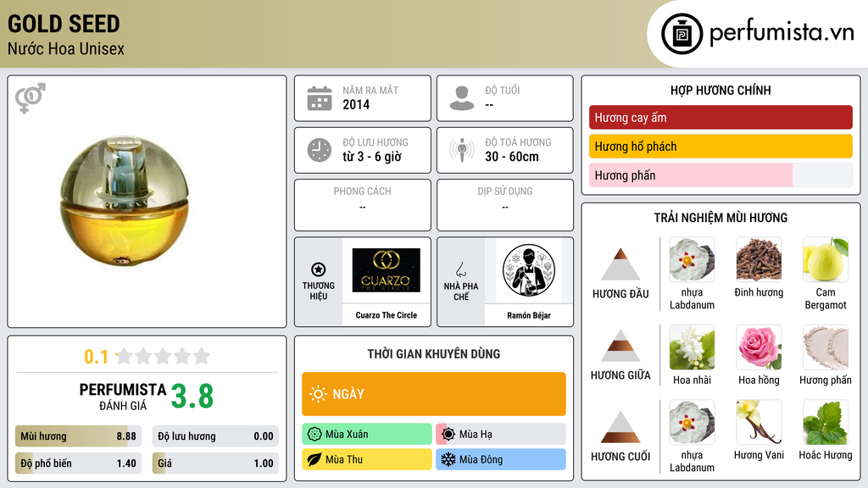This screenshot has height=488, width=868.
Task: Select the Cam Bergamot note image
Action: [x=826, y=259]
